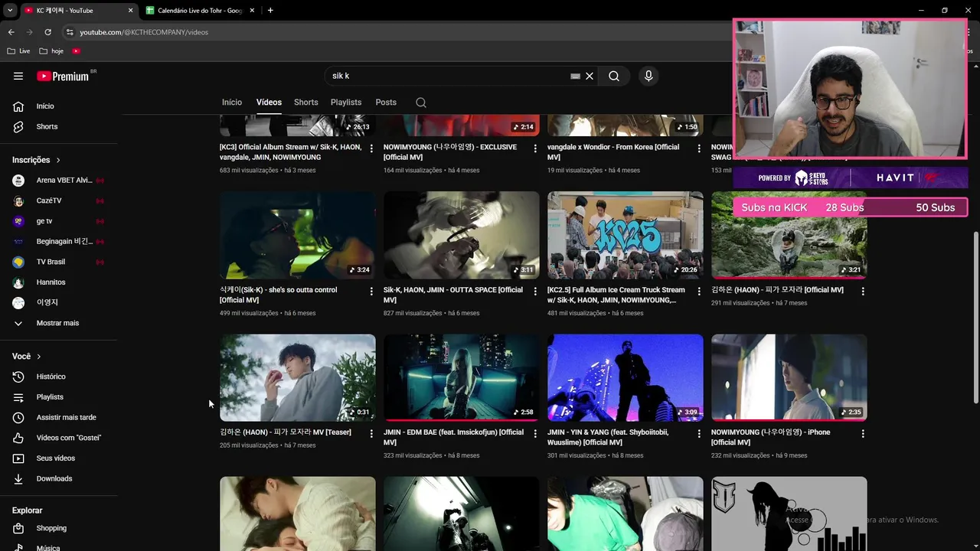Open more options for YIN & YANG video
The width and height of the screenshot is (980, 551).
[699, 434]
